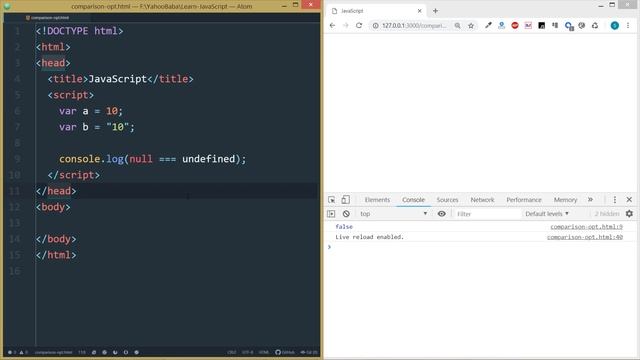Select the JavaScript browser tab
The image size is (640, 360).
coord(376,11)
